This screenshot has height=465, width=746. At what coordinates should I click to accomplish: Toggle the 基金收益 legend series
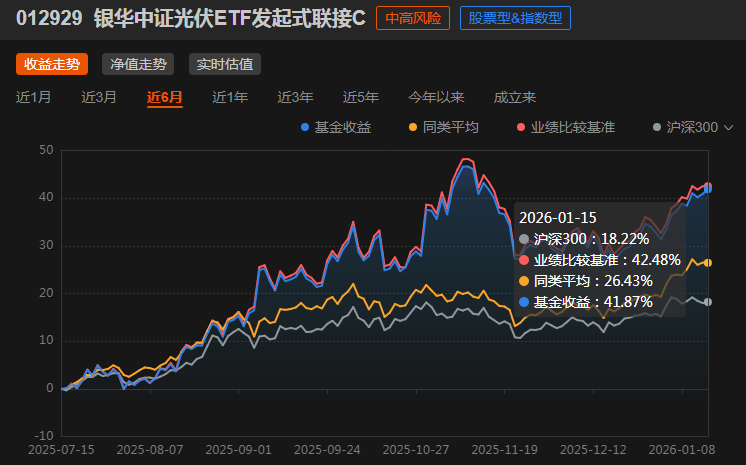tap(336, 127)
